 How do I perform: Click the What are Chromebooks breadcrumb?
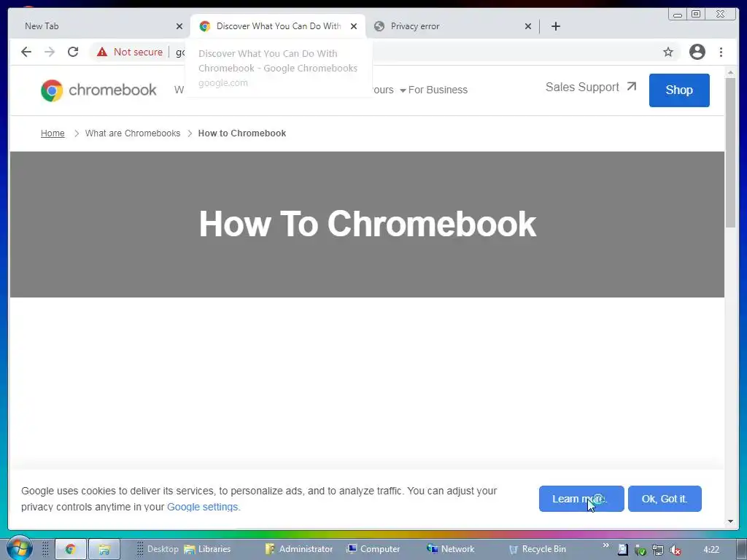(133, 133)
